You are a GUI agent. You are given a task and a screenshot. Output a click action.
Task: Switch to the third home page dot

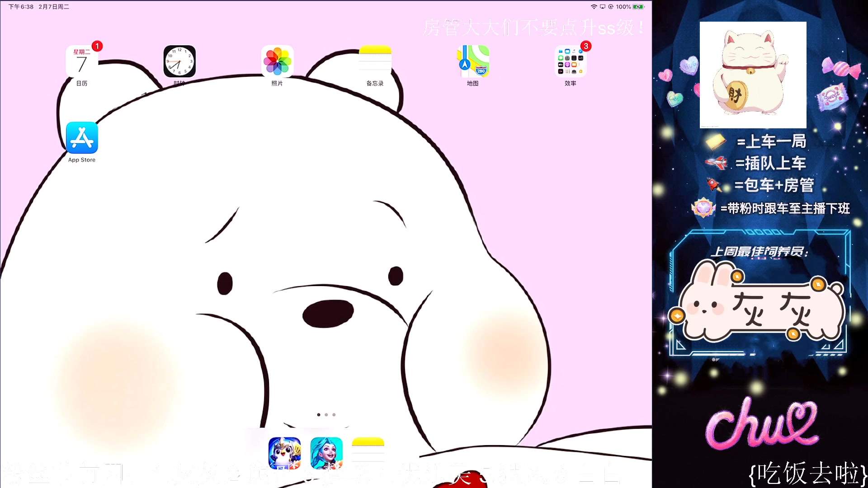point(334,415)
